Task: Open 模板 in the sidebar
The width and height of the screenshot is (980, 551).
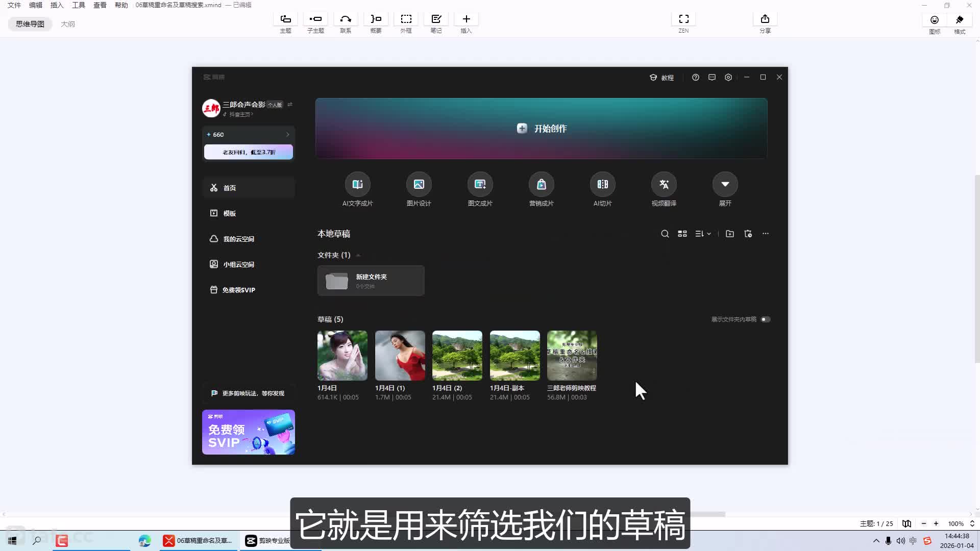Action: [x=230, y=213]
